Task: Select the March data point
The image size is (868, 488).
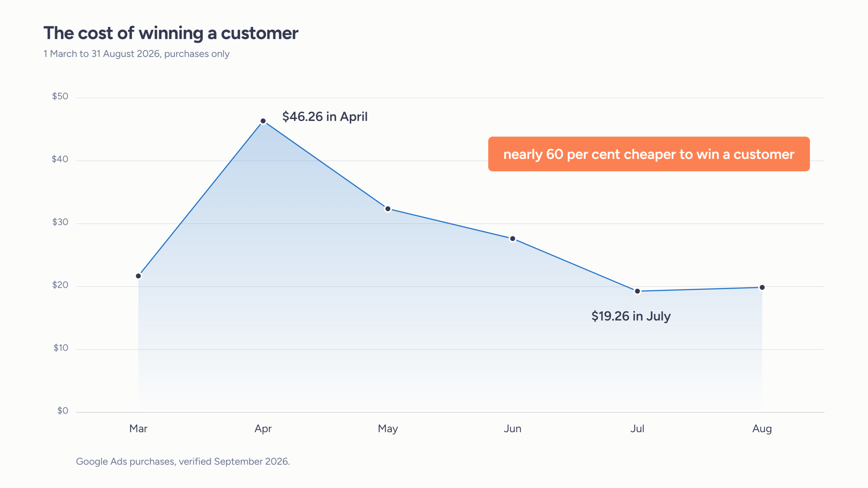Action: point(138,276)
